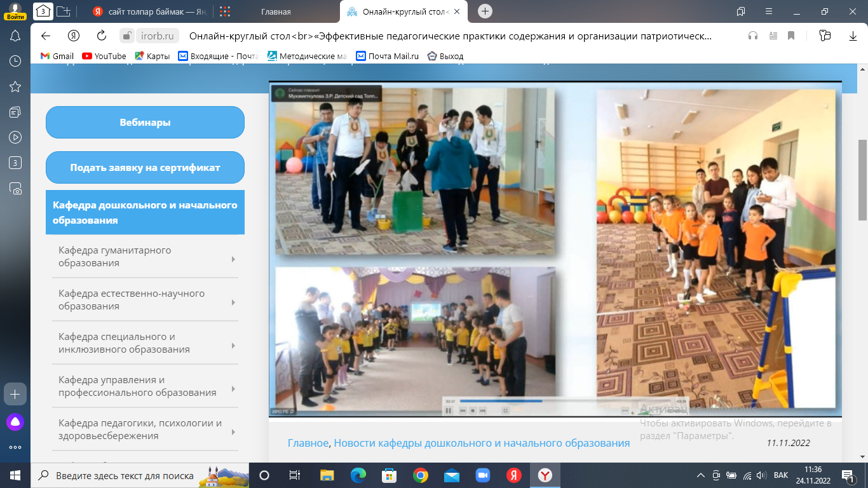868x488 pixels.
Task: Open a new tab with the plus button
Action: coord(485,11)
